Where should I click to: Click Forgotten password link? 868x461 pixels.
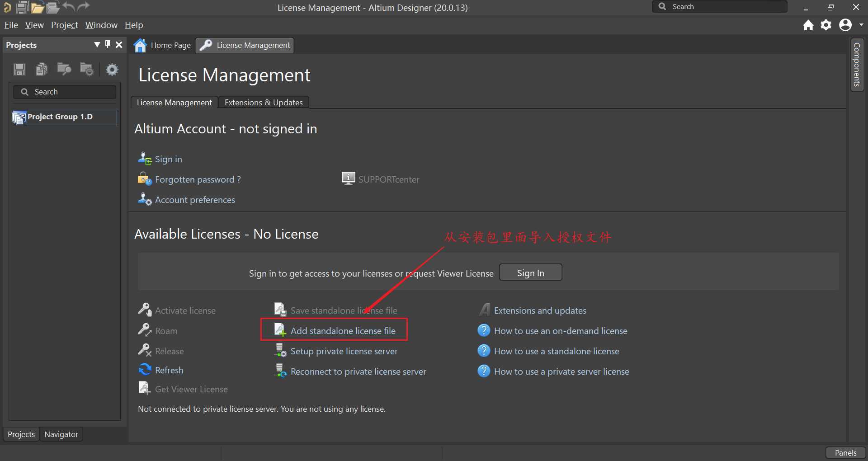pyautogui.click(x=198, y=179)
